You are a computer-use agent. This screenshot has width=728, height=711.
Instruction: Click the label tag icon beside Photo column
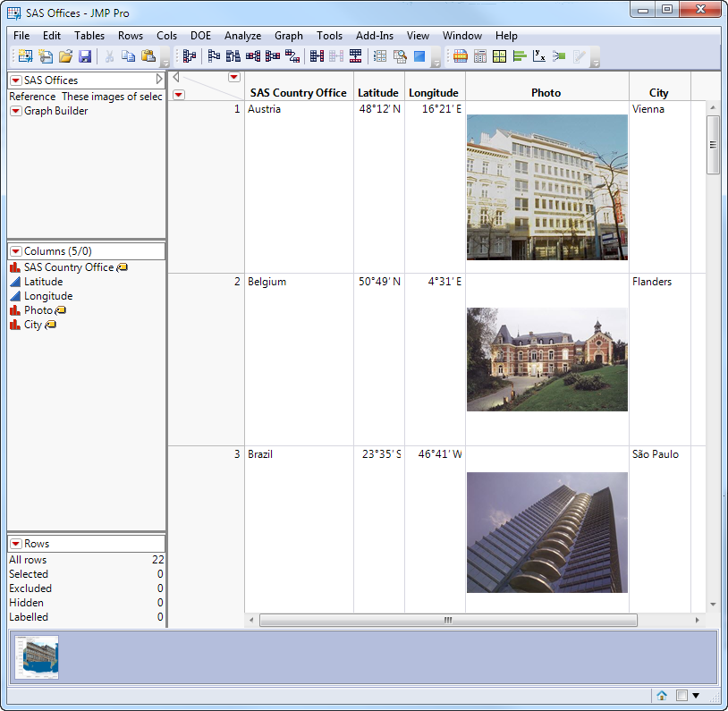coord(61,310)
